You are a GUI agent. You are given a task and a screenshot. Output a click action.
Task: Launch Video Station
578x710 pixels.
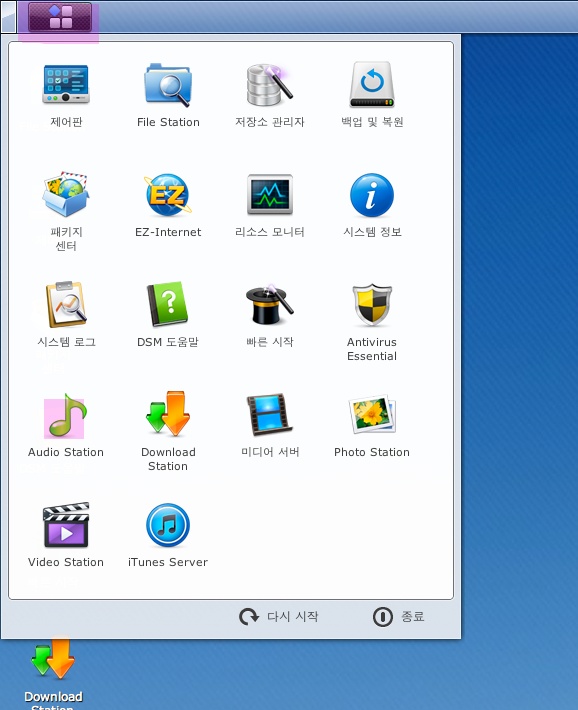(66, 525)
